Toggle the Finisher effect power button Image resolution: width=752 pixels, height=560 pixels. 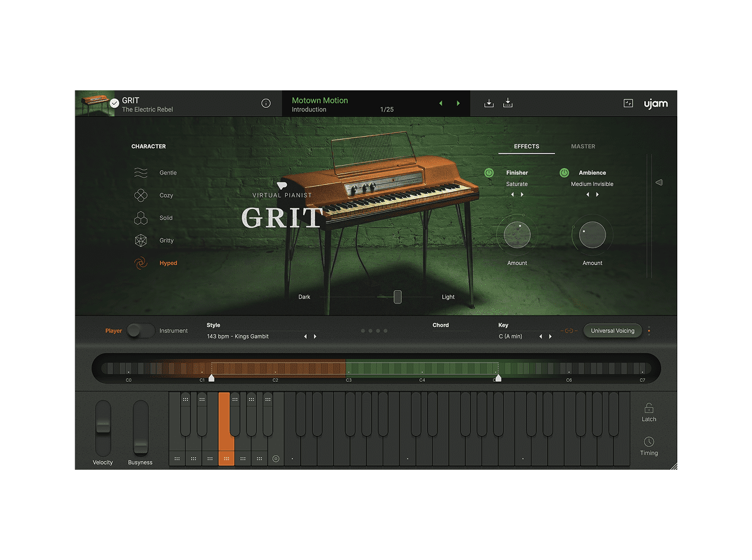pyautogui.click(x=489, y=173)
